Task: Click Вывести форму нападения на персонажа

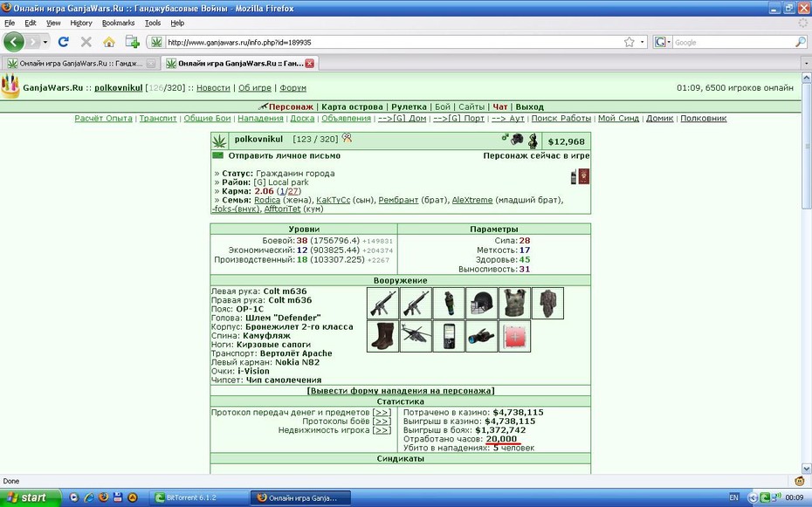Action: 400,391
